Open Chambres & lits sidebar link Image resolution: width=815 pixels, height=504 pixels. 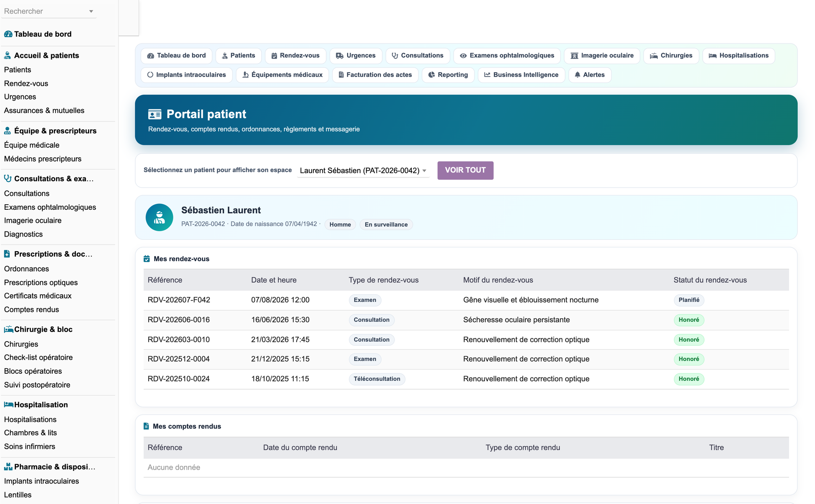coord(30,433)
